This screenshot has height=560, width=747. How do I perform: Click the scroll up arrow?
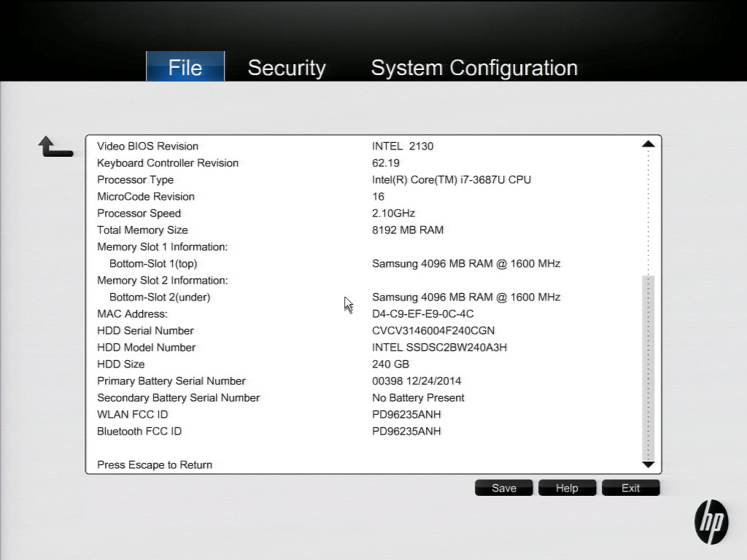(x=648, y=144)
